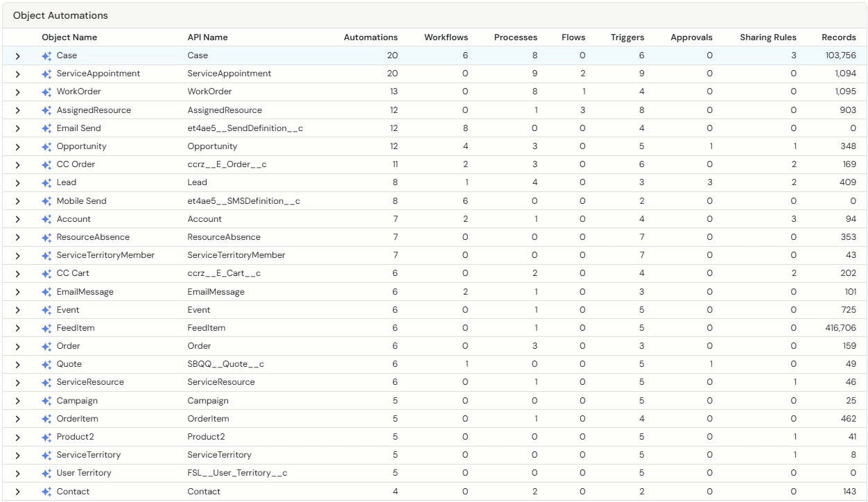Click the sparkle icon beside EmailMessage
The image size is (868, 502).
coord(46,292)
